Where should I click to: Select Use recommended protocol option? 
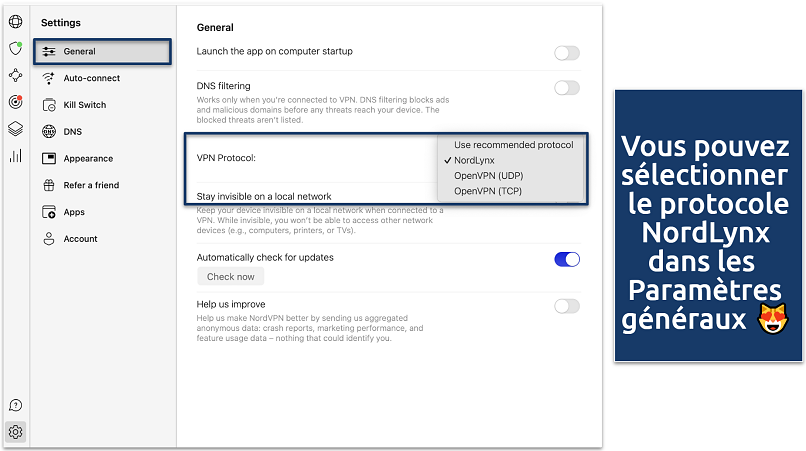[x=513, y=145]
